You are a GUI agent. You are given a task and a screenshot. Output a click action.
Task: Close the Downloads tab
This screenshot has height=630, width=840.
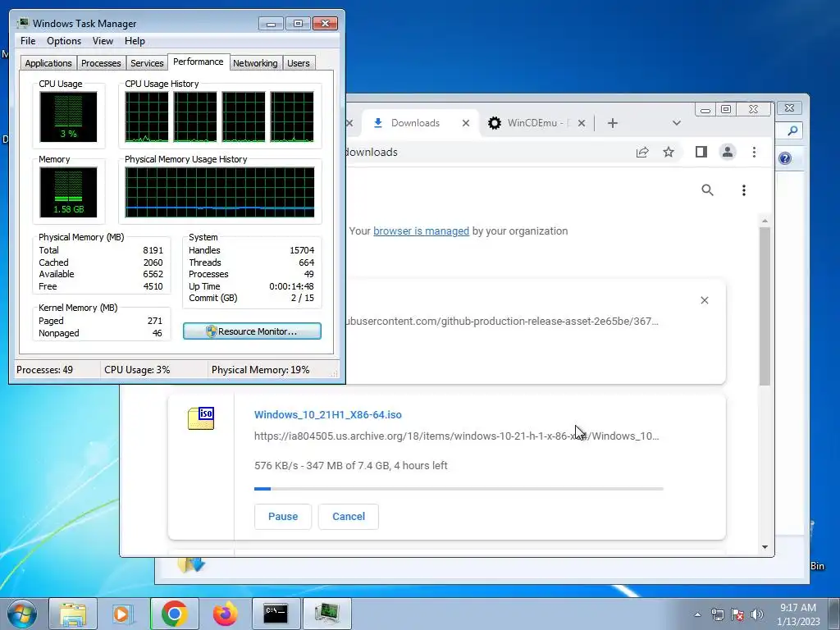coord(466,123)
